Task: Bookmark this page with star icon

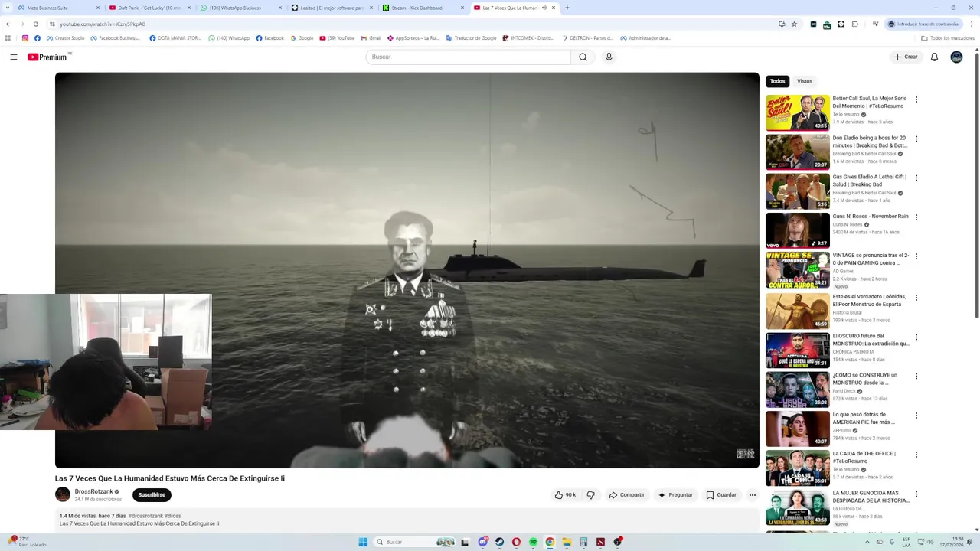Action: pos(794,24)
